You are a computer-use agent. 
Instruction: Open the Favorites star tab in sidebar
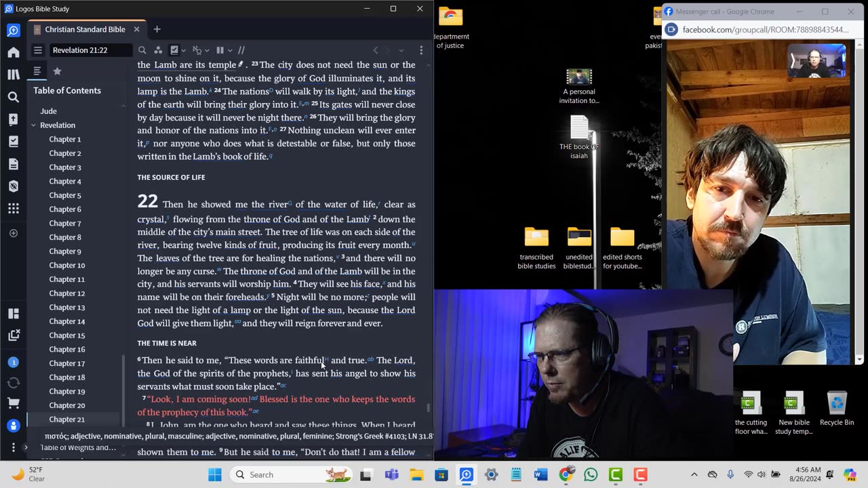point(57,71)
